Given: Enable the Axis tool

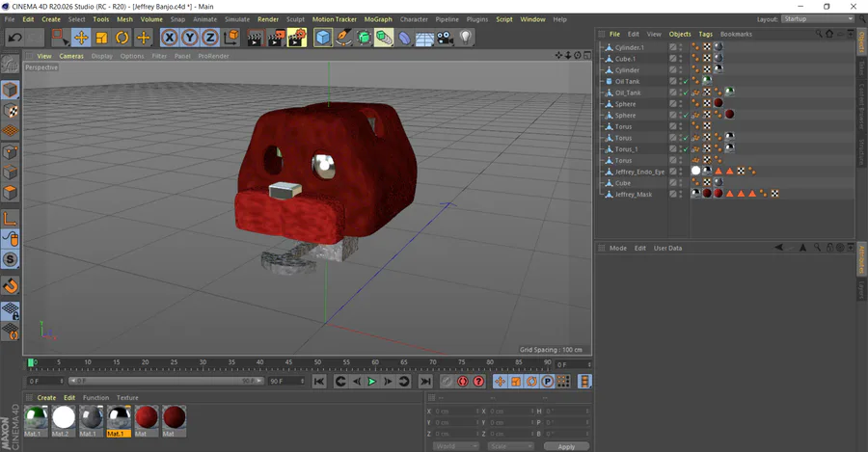Looking at the screenshot, I should pyautogui.click(x=11, y=219).
